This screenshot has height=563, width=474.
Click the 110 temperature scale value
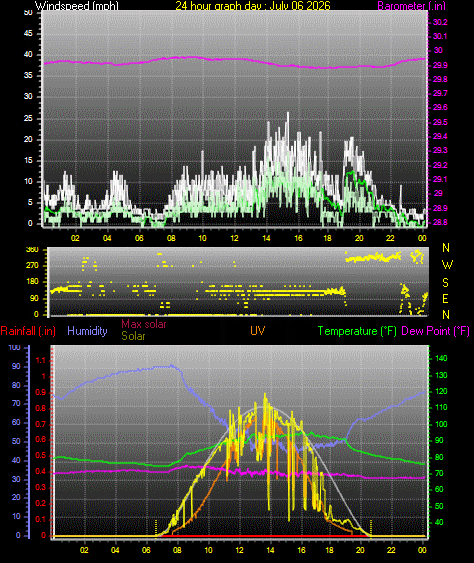[x=441, y=408]
